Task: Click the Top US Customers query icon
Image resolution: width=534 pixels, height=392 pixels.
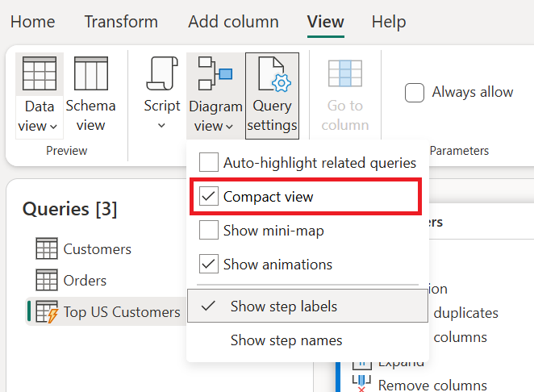Action: pos(47,312)
